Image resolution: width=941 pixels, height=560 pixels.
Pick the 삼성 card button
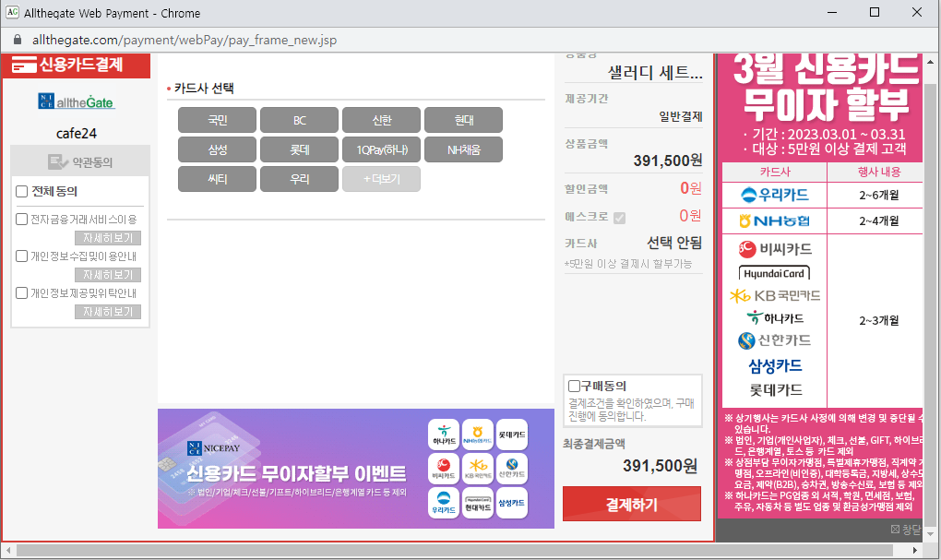tap(217, 149)
